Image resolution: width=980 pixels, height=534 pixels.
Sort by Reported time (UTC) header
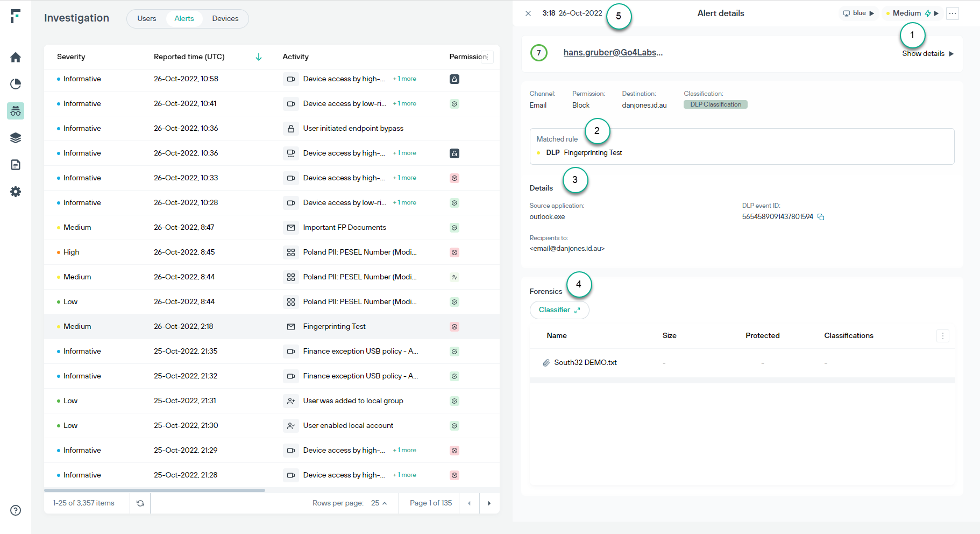pyautogui.click(x=189, y=57)
